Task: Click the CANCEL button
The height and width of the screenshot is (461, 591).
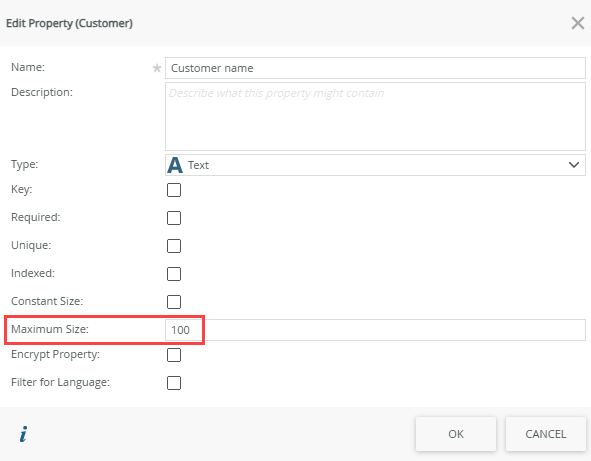Action: (x=545, y=434)
